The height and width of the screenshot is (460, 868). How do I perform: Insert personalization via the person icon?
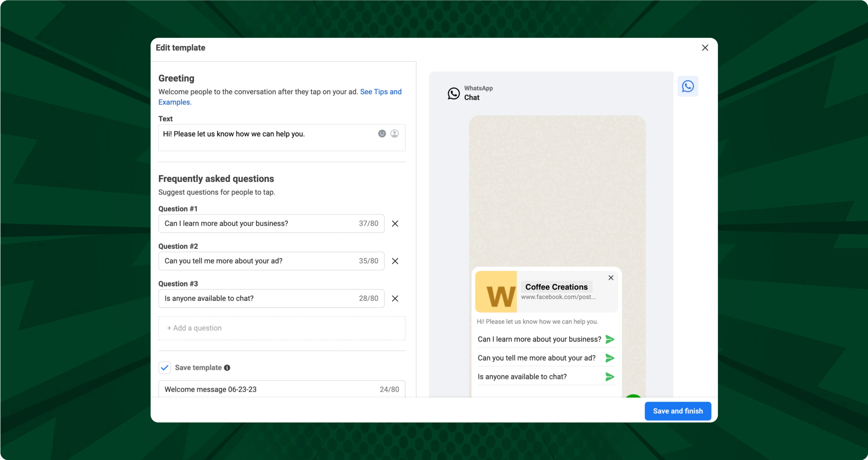click(395, 134)
